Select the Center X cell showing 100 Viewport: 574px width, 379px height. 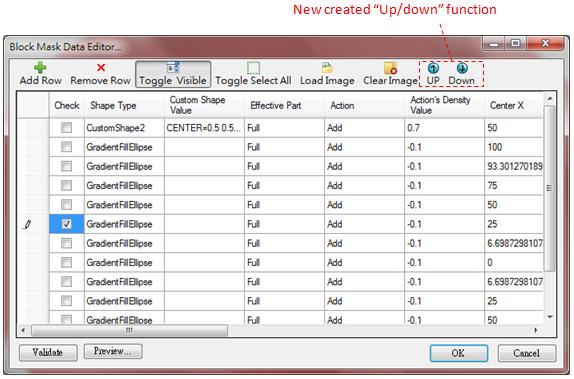(514, 147)
